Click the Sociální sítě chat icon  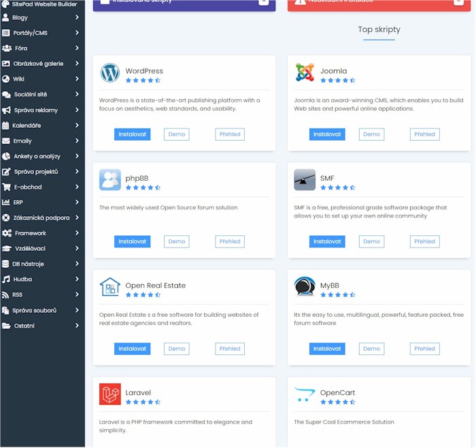[x=6, y=94]
